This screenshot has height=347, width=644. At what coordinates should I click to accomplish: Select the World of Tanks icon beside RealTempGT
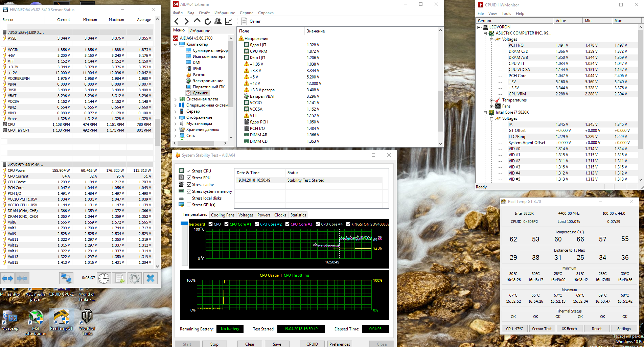[x=87, y=322]
